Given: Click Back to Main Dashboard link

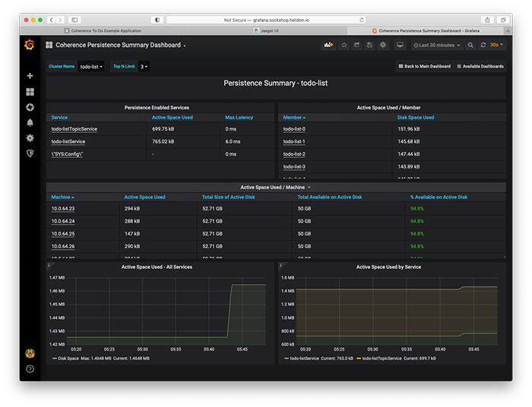Looking at the screenshot, I should click(424, 66).
